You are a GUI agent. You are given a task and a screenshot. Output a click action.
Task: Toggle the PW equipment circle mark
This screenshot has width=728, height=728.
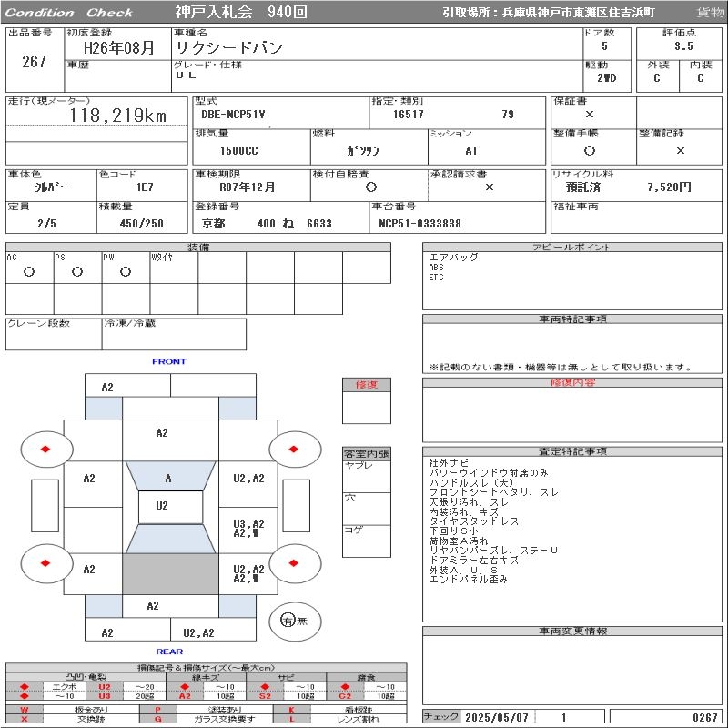pyautogui.click(x=125, y=271)
